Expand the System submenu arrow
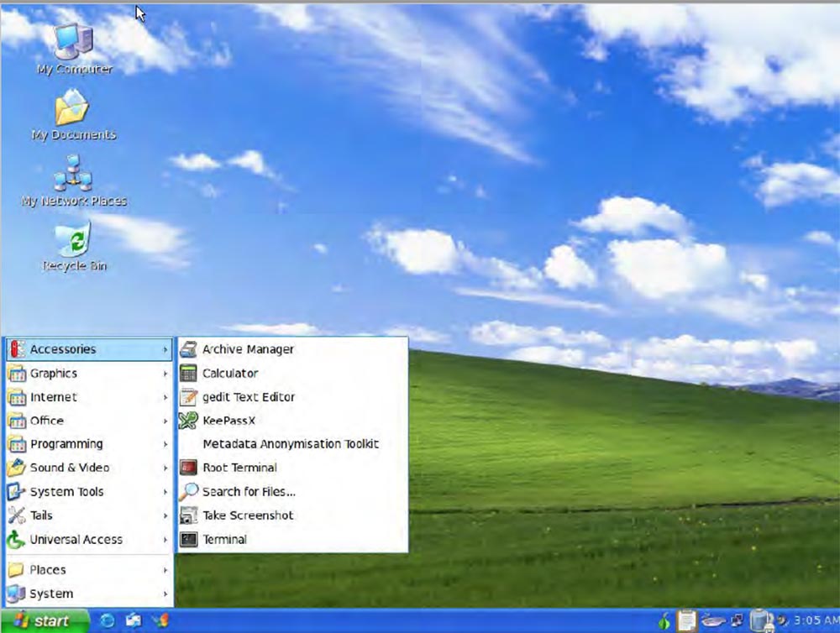Image resolution: width=840 pixels, height=633 pixels. (165, 594)
